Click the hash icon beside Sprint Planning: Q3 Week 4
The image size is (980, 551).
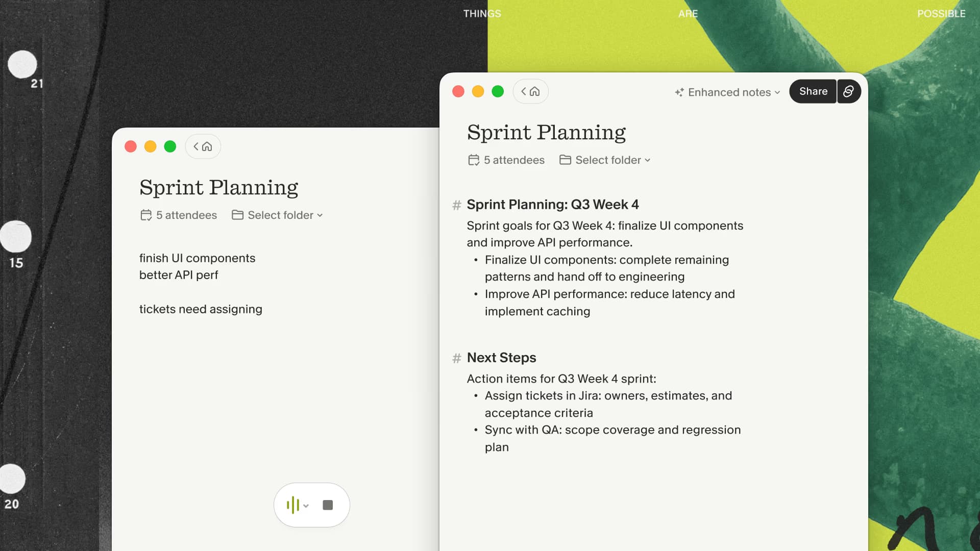tap(456, 205)
